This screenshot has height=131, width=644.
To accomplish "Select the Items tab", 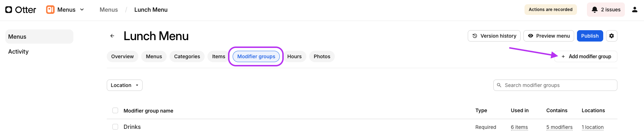I will [x=218, y=56].
